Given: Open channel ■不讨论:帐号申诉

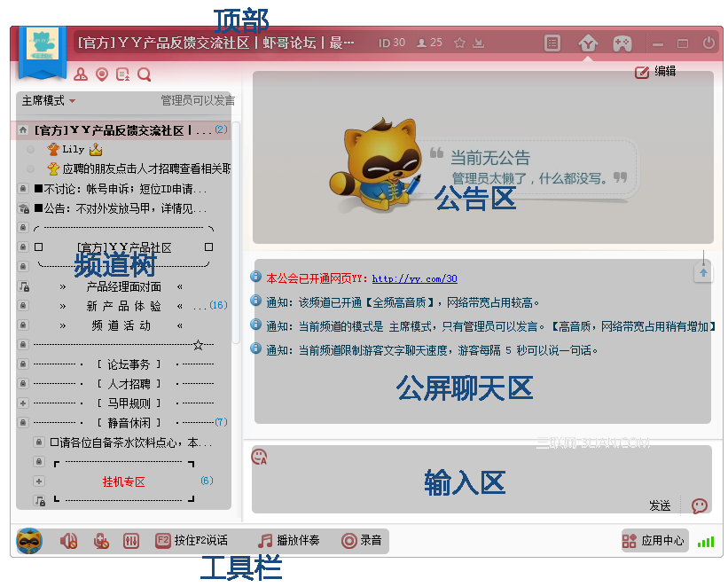Looking at the screenshot, I should (x=121, y=189).
